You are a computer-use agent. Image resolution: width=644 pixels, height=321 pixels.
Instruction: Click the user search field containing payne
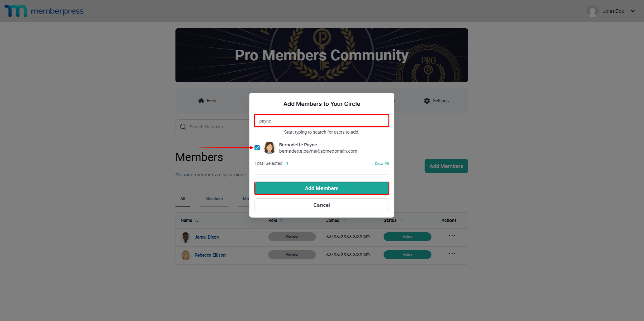tap(321, 121)
